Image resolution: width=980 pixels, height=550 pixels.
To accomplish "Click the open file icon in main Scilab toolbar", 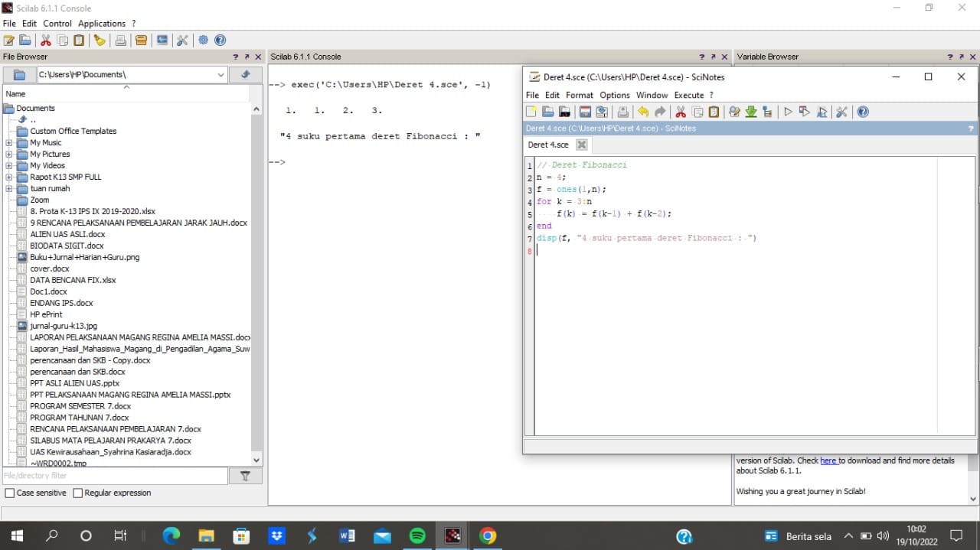I will [25, 41].
